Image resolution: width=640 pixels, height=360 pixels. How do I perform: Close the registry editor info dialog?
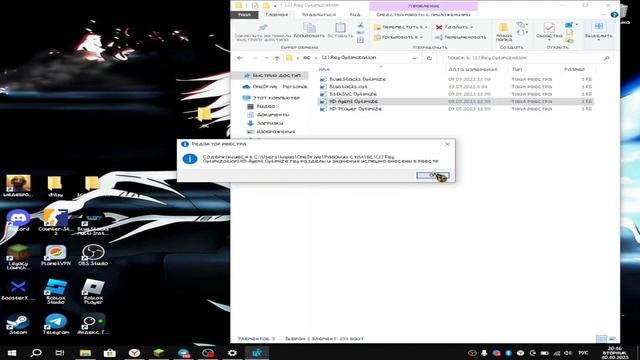pos(447,144)
